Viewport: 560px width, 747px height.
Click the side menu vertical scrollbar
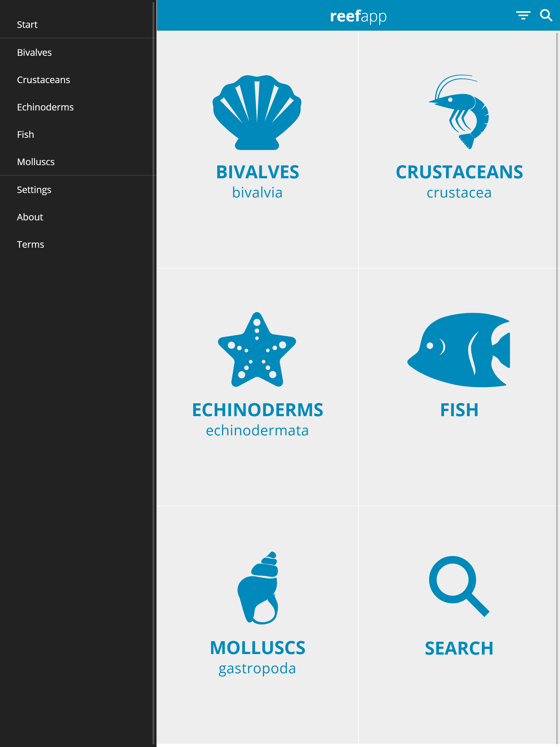(x=153, y=373)
